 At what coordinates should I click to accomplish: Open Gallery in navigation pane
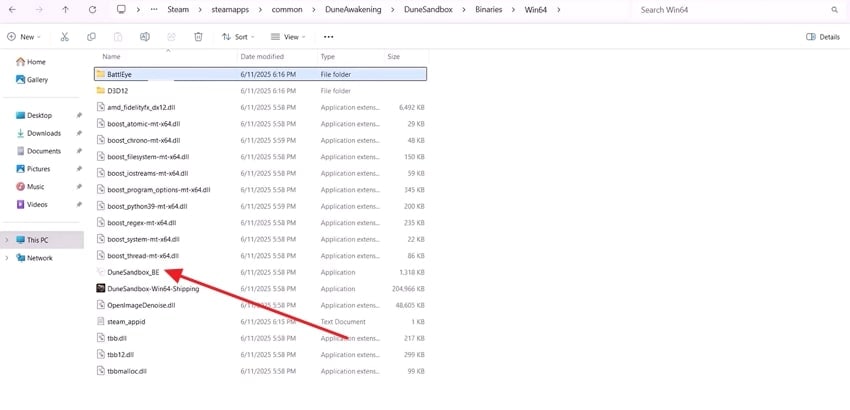point(32,80)
